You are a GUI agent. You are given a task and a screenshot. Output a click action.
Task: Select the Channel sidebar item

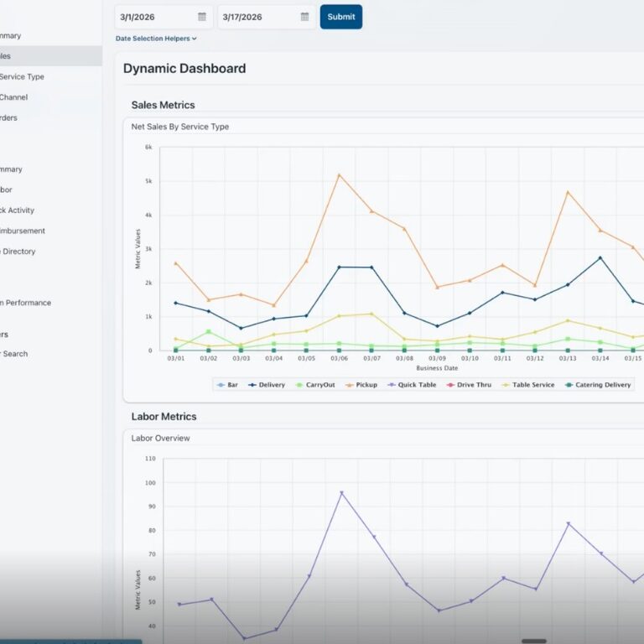pos(13,97)
